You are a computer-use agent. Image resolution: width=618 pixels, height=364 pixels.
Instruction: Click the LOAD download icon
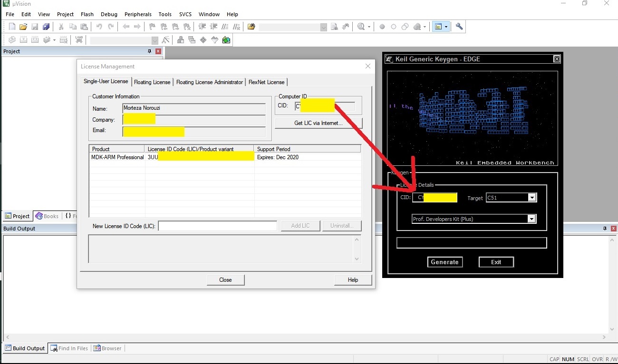coord(79,40)
